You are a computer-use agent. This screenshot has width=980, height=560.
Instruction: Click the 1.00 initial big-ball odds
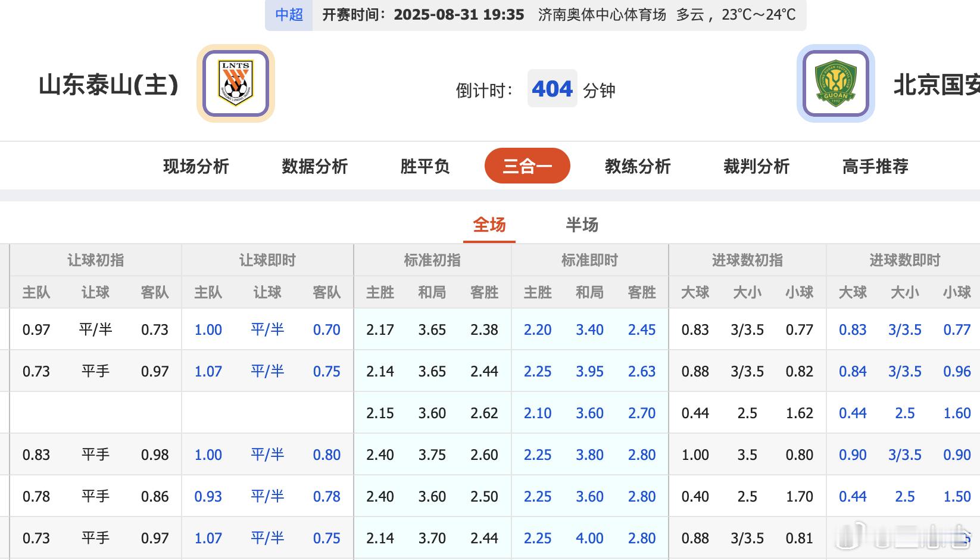tap(695, 455)
